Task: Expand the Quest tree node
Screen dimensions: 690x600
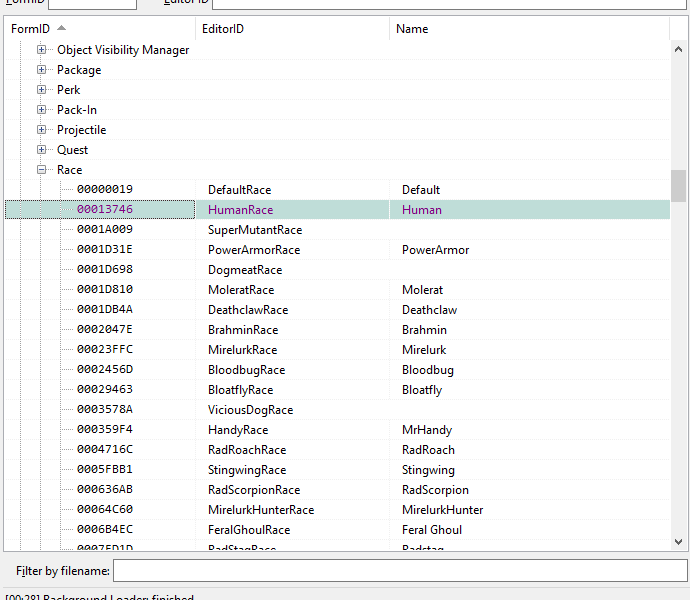Action: (42, 150)
